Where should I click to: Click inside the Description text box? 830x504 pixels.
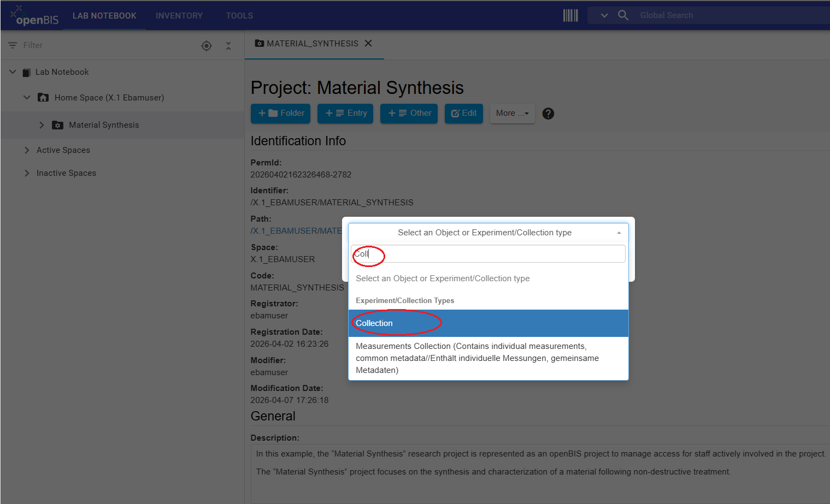540,473
